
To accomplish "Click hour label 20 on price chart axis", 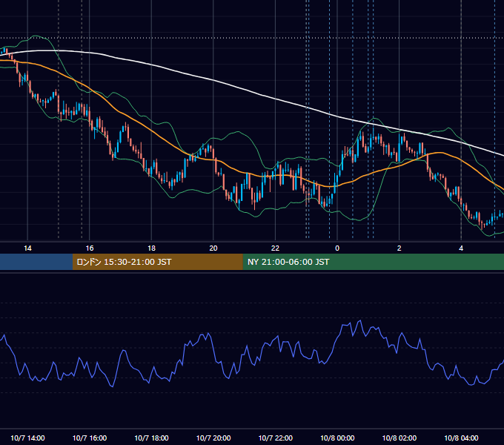I will (213, 248).
